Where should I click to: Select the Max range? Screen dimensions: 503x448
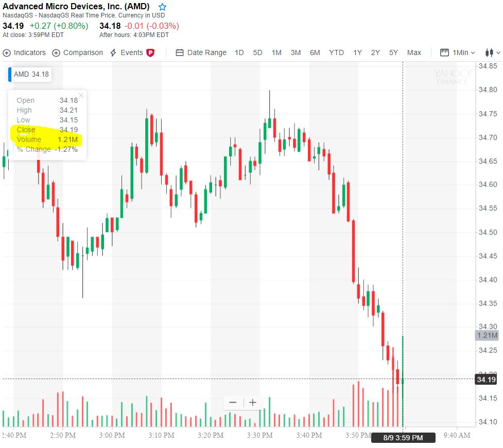(414, 52)
